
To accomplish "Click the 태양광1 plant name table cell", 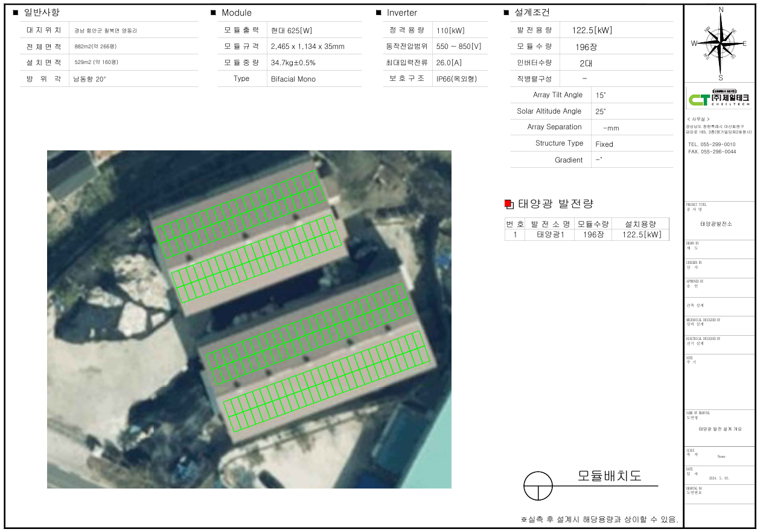I will 550,235.
